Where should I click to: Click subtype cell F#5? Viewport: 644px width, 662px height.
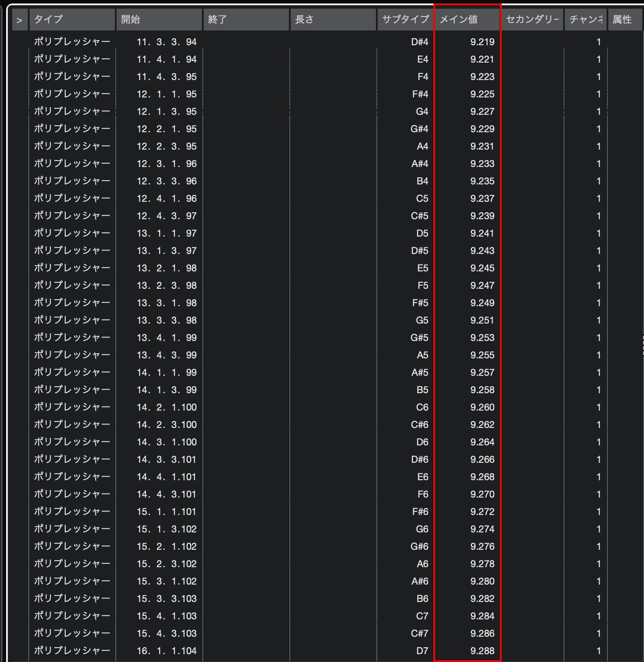click(420, 303)
